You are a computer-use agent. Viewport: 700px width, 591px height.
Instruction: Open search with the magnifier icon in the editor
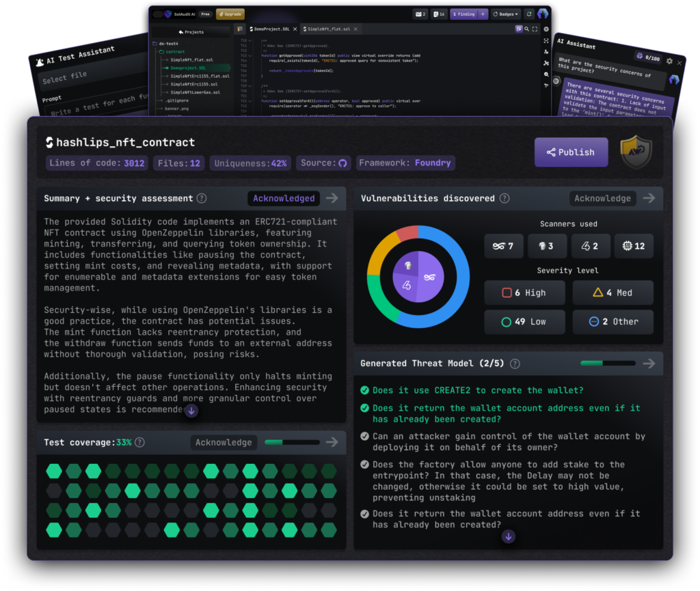528,29
